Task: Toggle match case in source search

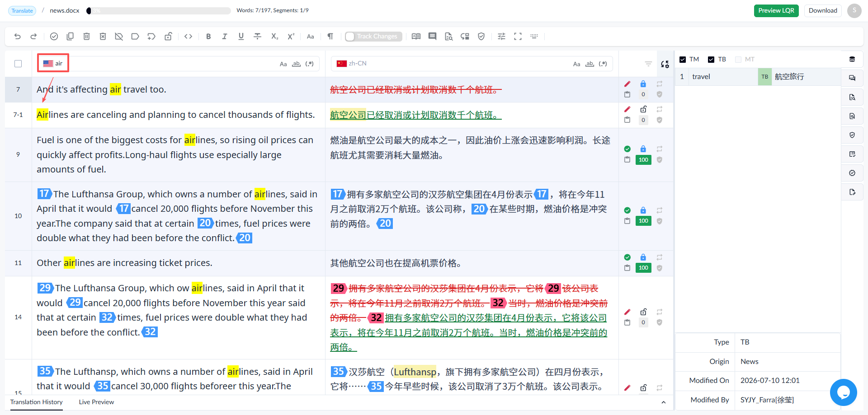Action: tap(283, 64)
